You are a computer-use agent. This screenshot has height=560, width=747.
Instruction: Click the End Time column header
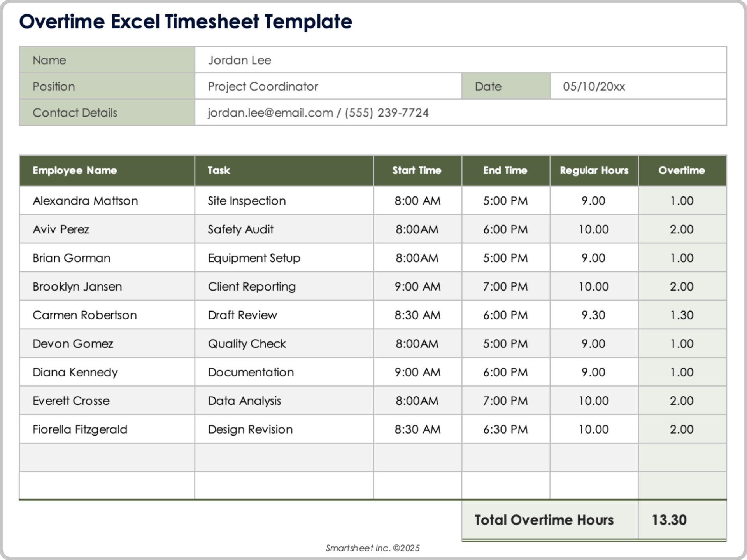[x=505, y=170]
